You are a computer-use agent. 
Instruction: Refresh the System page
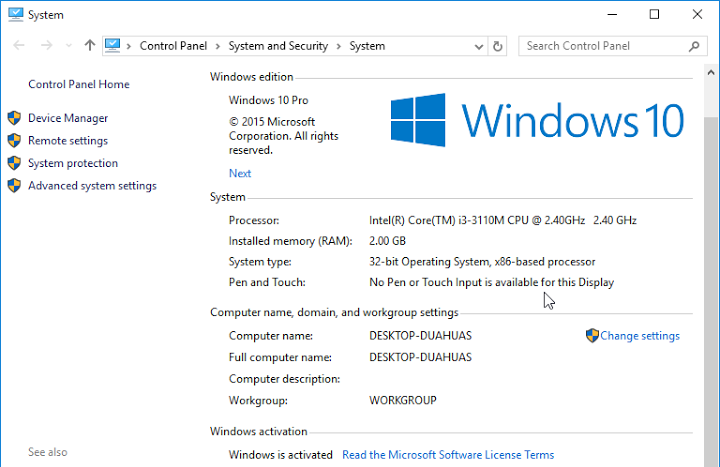pyautogui.click(x=497, y=46)
